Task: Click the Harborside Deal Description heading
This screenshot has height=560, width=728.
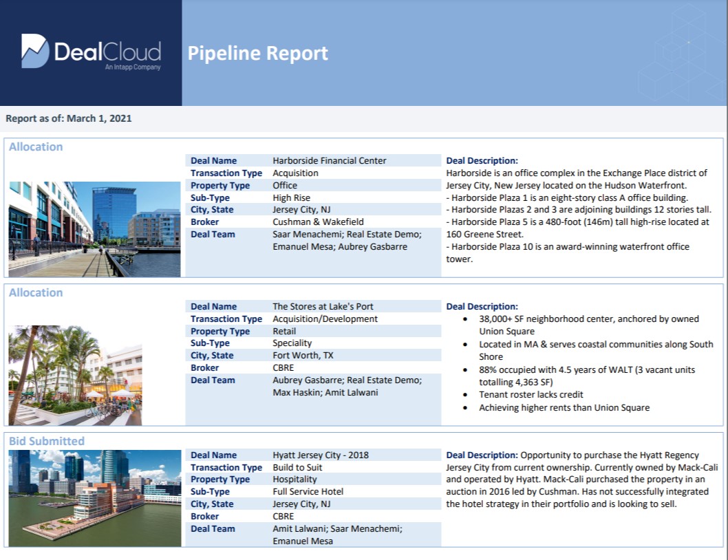Action: coord(482,160)
